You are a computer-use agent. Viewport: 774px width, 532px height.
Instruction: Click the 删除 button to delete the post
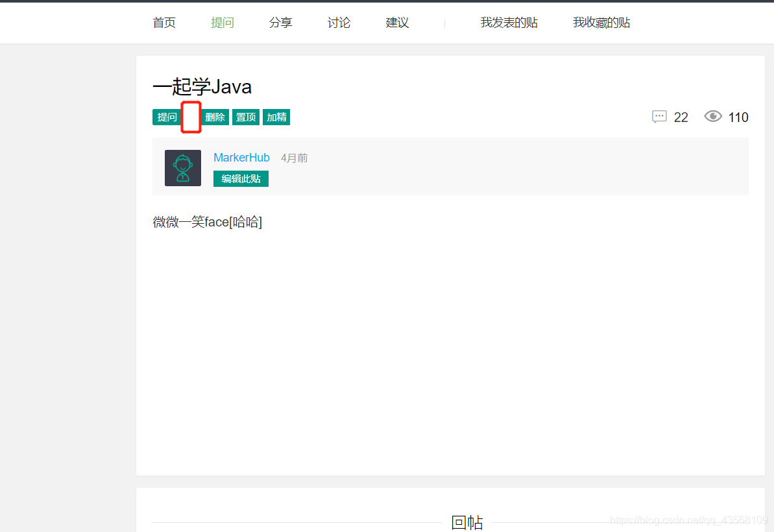click(215, 117)
